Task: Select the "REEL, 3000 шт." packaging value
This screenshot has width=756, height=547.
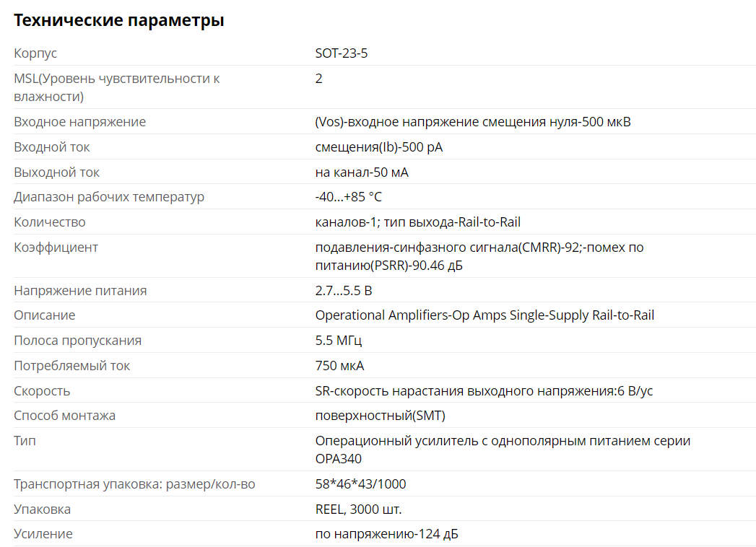Action: coord(358,509)
